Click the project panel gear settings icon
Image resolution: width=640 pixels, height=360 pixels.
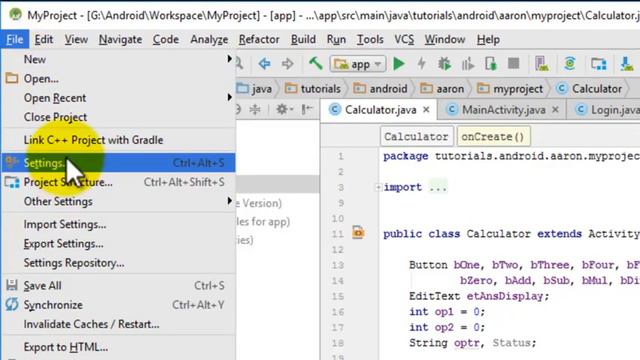pyautogui.click(x=284, y=109)
